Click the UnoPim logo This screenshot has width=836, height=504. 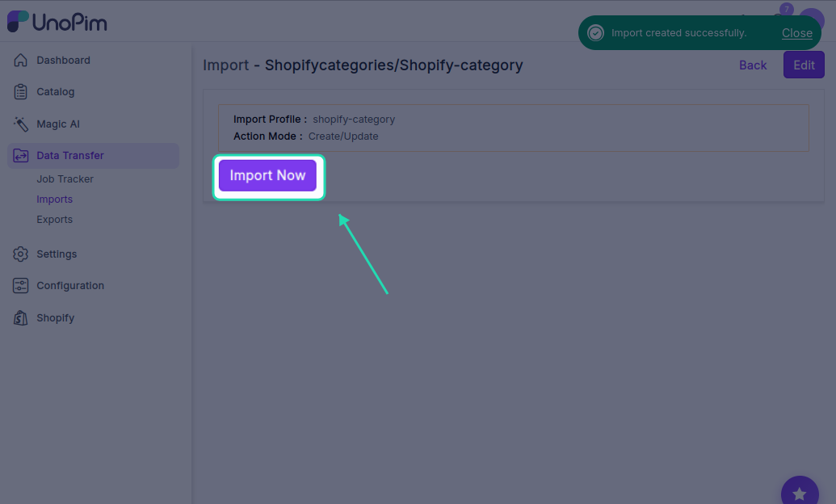pos(57,22)
